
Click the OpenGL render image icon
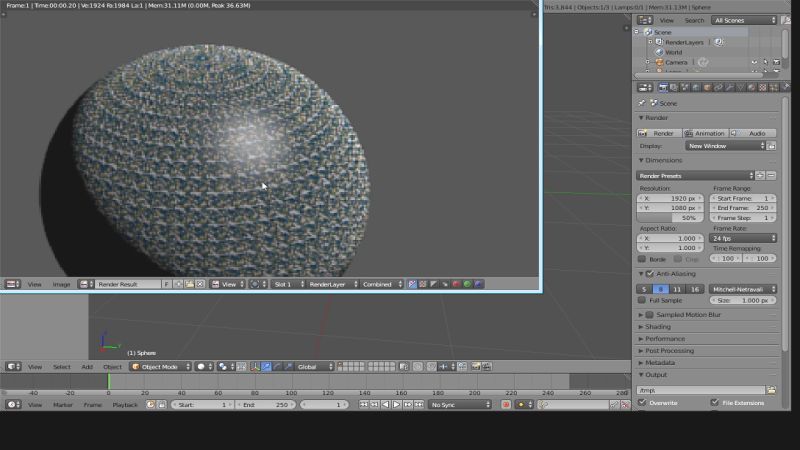pyautogui.click(x=476, y=367)
